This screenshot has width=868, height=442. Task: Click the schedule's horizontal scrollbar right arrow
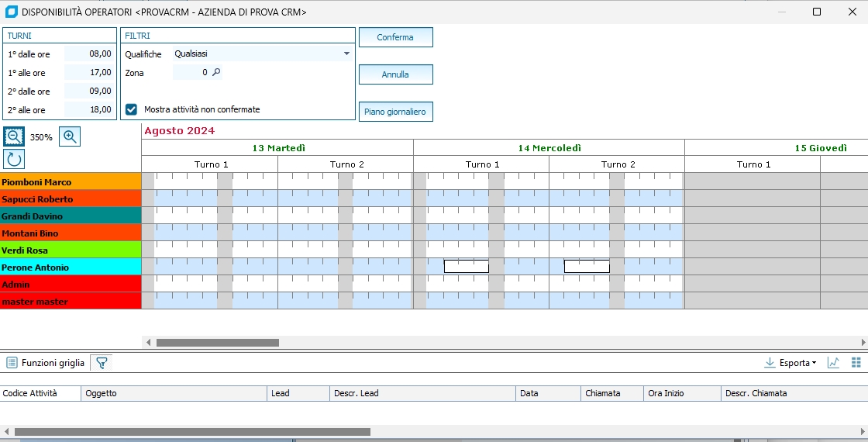(x=863, y=342)
